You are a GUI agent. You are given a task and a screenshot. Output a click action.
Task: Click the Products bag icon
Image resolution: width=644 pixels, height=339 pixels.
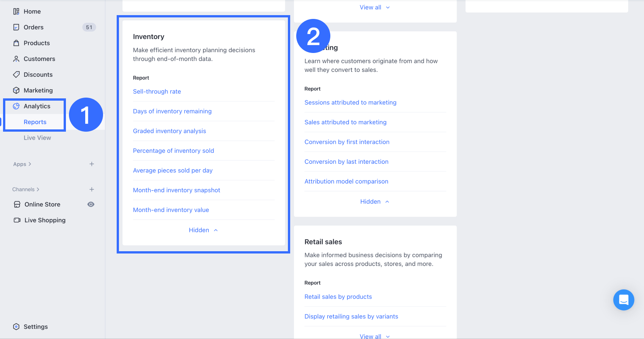coord(16,43)
